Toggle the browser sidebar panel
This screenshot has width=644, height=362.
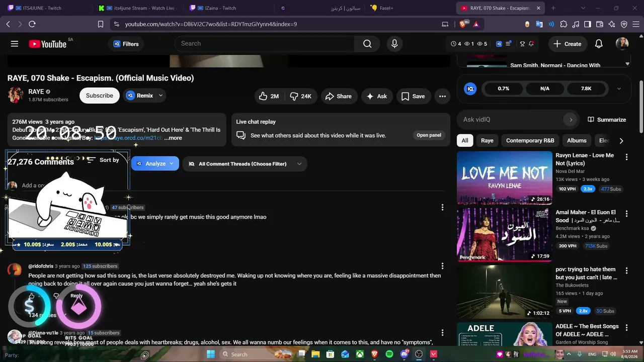pyautogui.click(x=588, y=24)
